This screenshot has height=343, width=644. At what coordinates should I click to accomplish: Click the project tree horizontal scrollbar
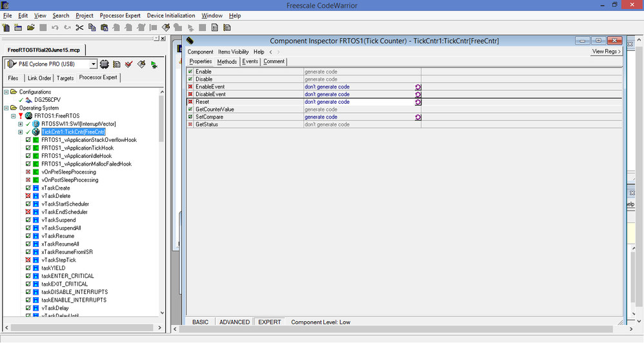[83, 328]
